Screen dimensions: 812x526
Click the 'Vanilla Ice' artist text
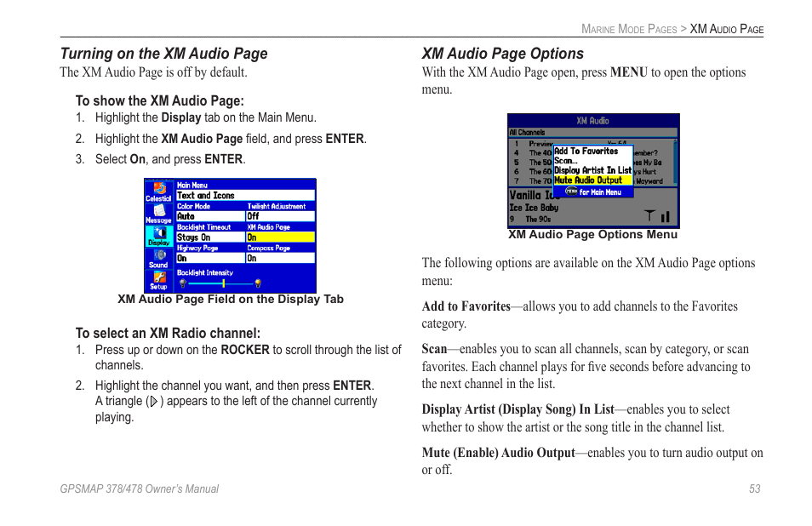[x=534, y=195]
